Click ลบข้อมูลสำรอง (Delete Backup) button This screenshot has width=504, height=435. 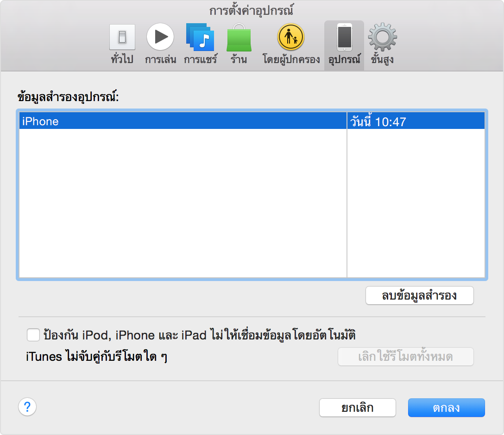tap(419, 295)
